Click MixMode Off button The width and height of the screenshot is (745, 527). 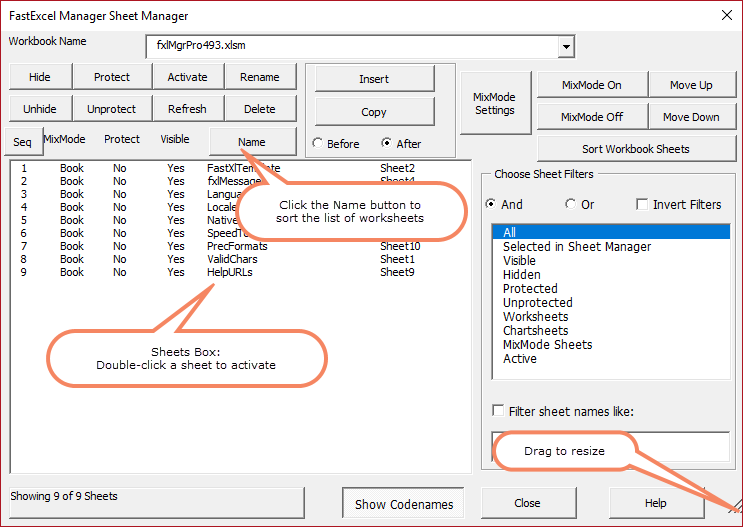point(592,117)
